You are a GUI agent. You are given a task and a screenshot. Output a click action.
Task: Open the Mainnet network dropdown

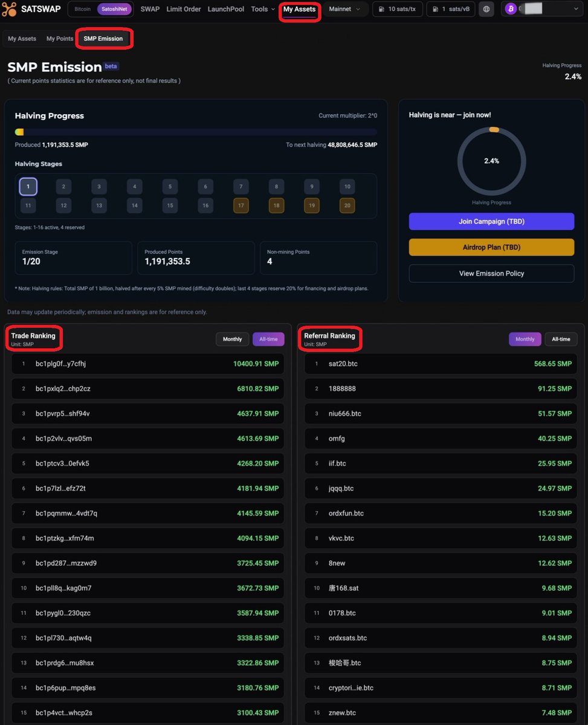click(x=344, y=9)
